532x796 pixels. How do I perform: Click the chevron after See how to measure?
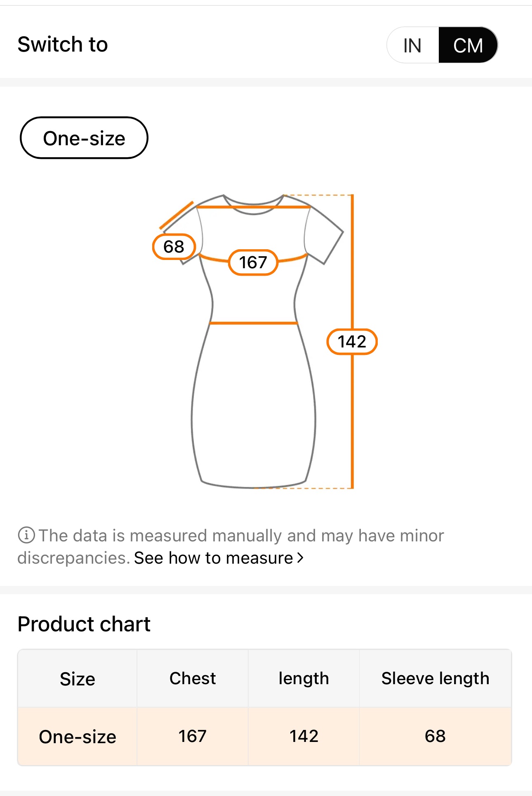tap(301, 558)
